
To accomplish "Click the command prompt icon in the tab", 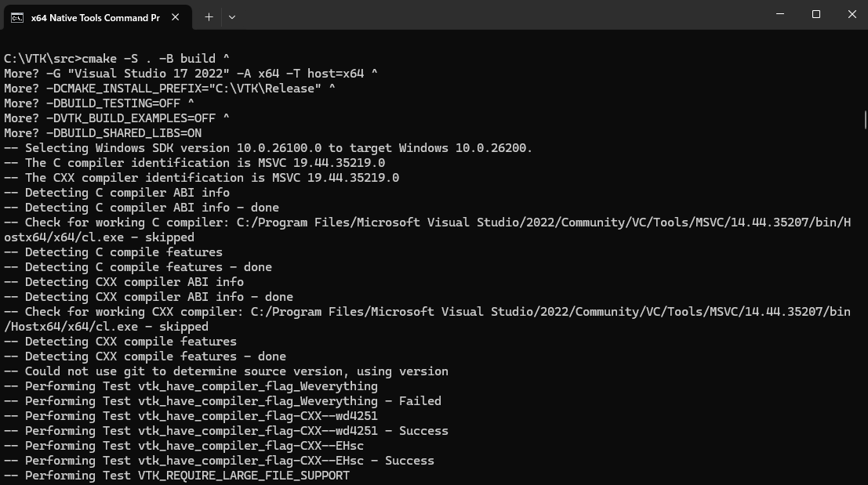I will (17, 18).
